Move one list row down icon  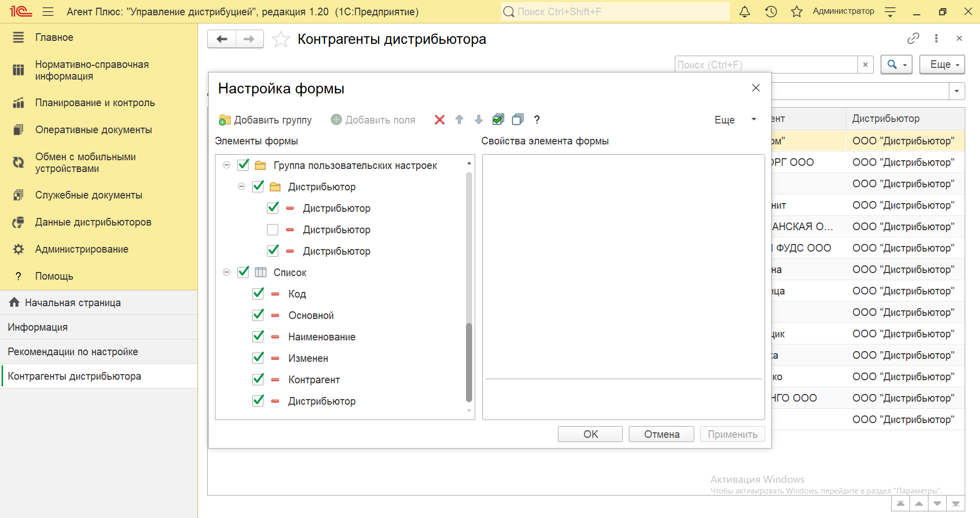click(x=937, y=504)
